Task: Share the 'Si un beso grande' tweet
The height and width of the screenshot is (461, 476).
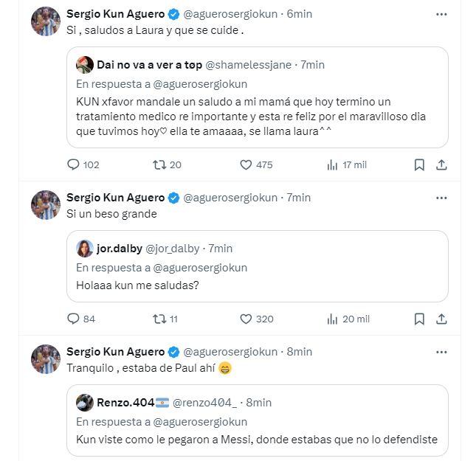Action: pyautogui.click(x=441, y=319)
